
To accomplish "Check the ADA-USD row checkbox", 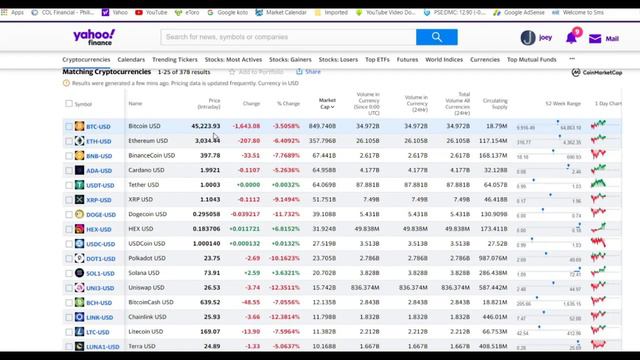I will (69, 171).
